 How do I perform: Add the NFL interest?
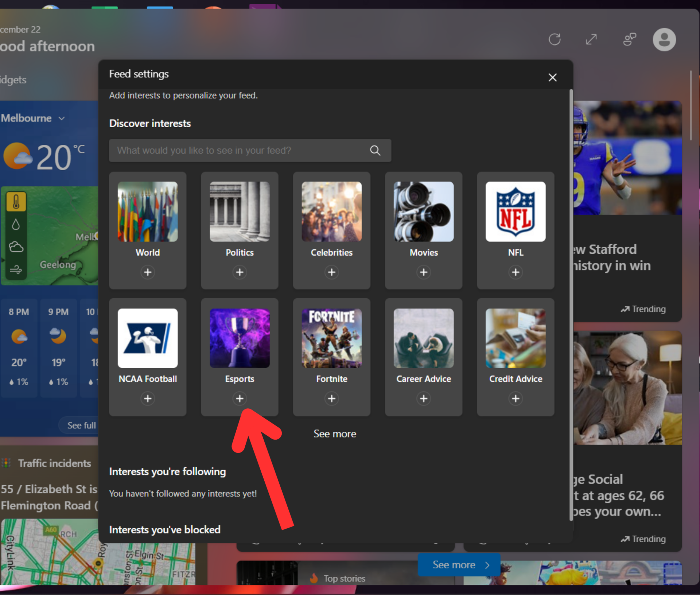[516, 272]
